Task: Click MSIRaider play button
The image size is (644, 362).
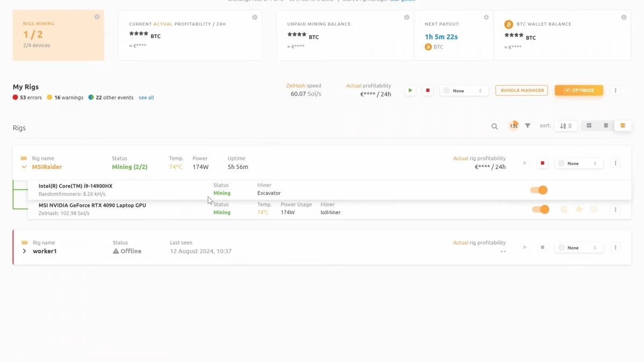Action: pos(525,163)
